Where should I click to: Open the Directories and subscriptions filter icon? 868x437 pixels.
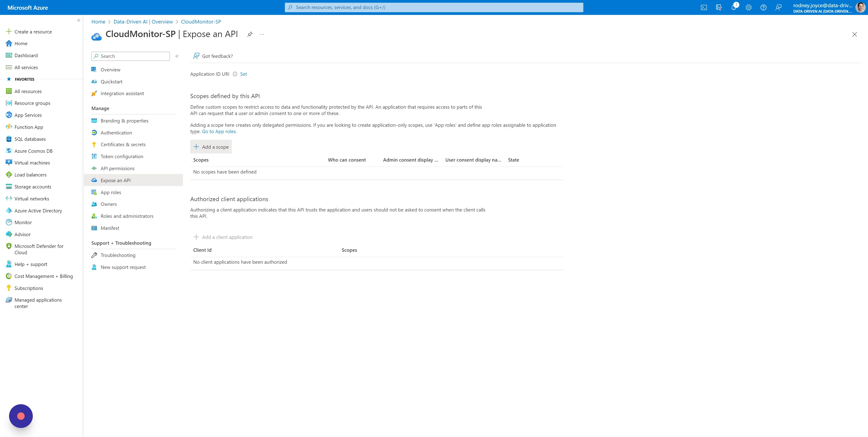coord(719,7)
